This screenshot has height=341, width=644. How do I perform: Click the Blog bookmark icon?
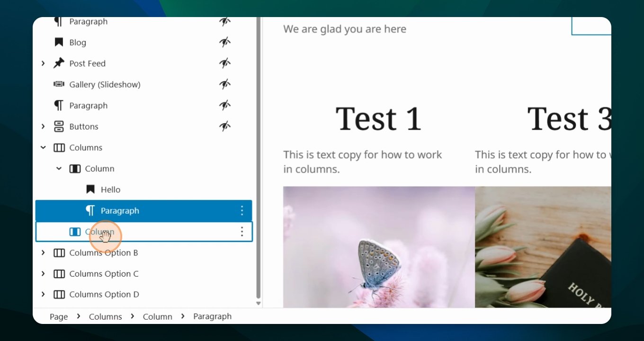click(x=59, y=42)
